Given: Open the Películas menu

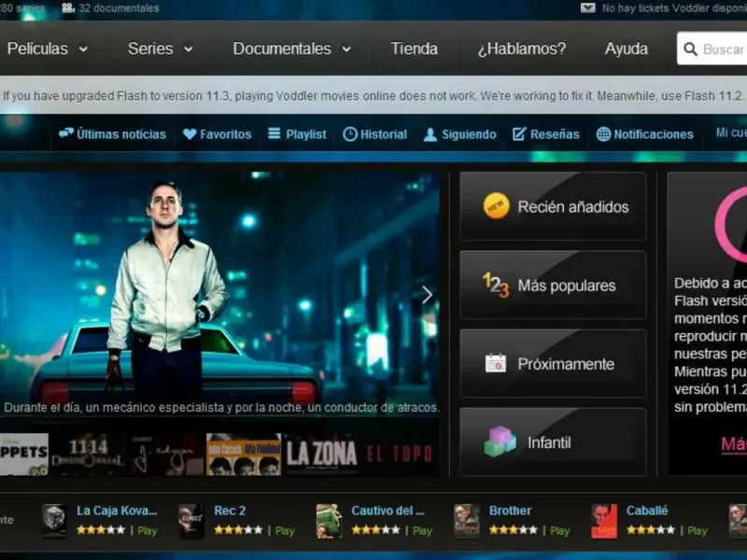Looking at the screenshot, I should pos(37,49).
